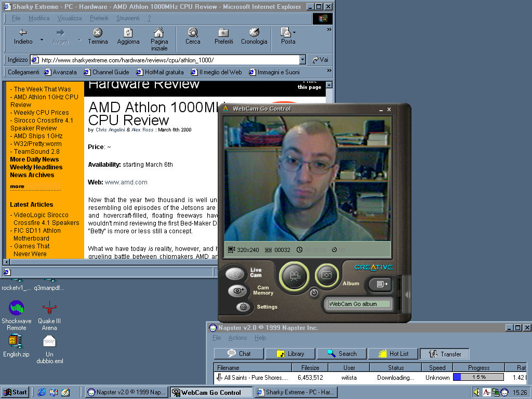
Task: Click the Vai go button
Action: pos(320,60)
